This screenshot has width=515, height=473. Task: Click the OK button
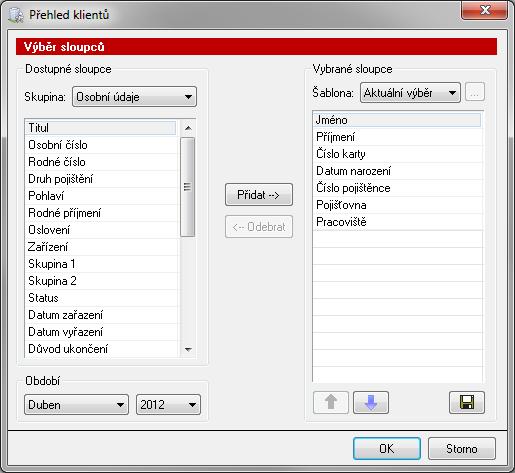coord(387,449)
